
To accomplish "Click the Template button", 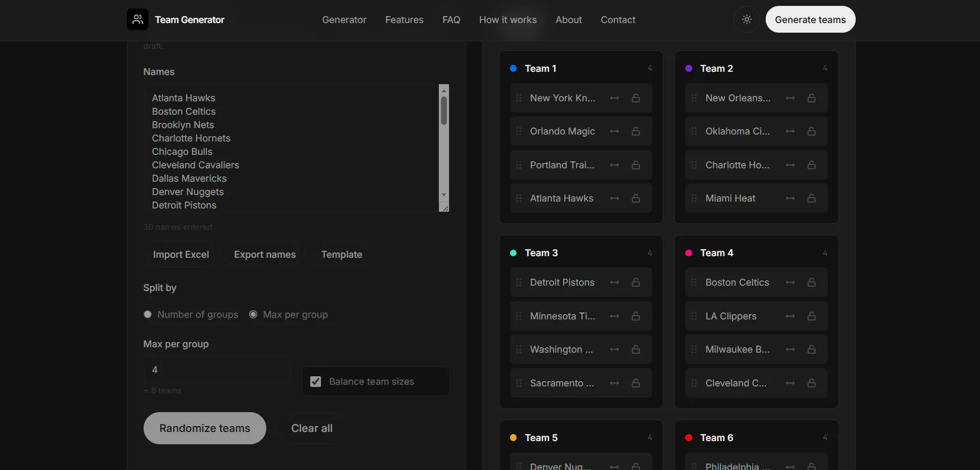I will (342, 255).
